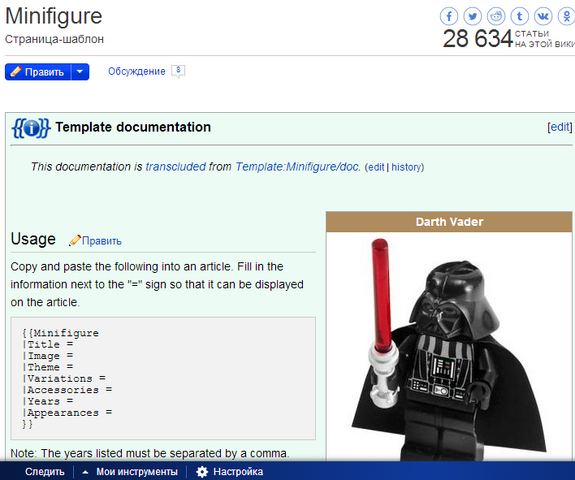Click small edit link in parentheses
The width and height of the screenshot is (575, 480).
point(376,167)
